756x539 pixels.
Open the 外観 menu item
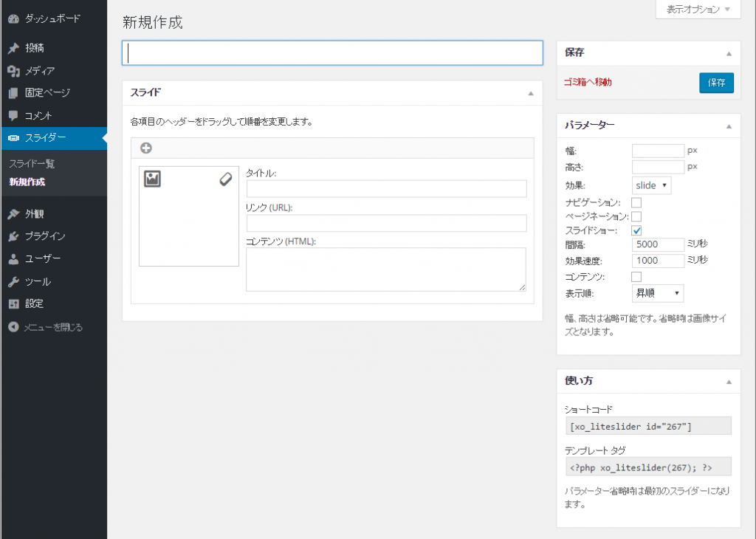point(35,214)
